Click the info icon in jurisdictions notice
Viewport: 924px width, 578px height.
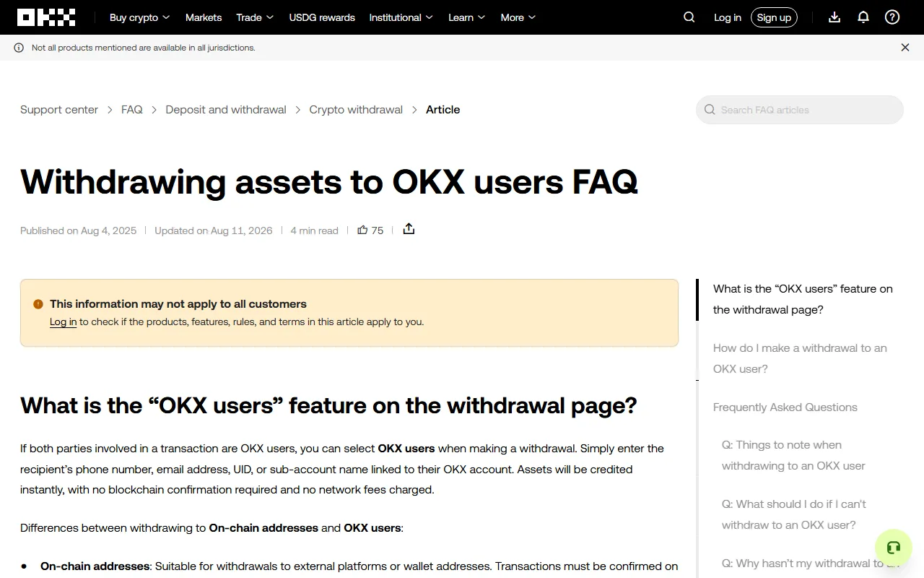click(x=19, y=48)
